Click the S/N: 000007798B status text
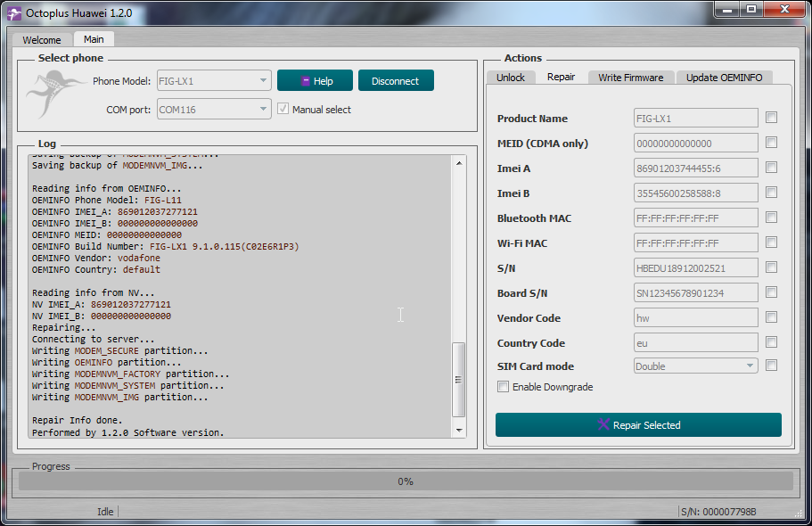 (718, 512)
